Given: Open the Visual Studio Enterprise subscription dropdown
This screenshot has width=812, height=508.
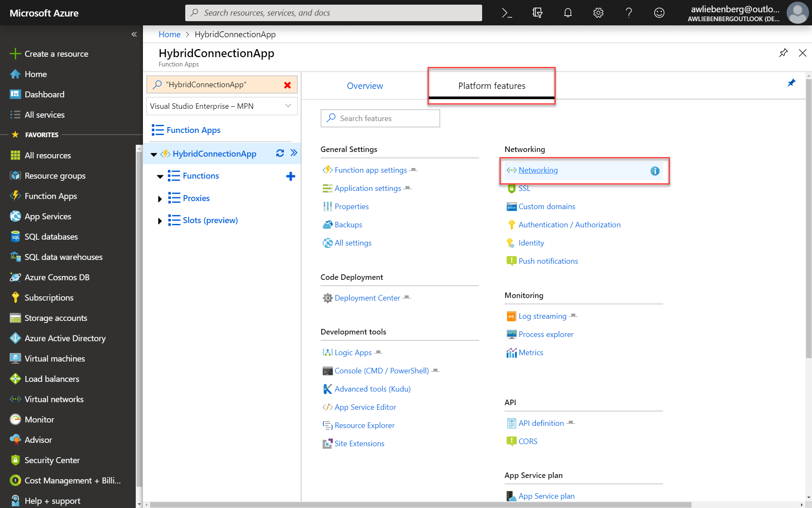Looking at the screenshot, I should [x=222, y=106].
